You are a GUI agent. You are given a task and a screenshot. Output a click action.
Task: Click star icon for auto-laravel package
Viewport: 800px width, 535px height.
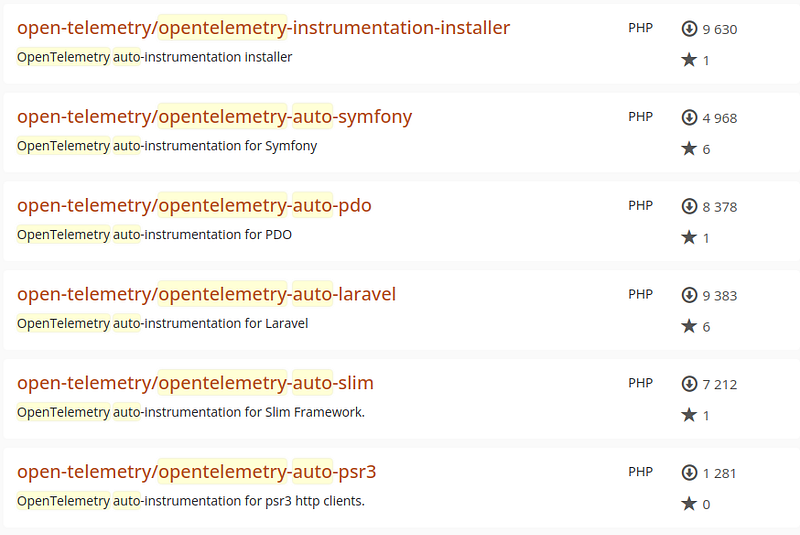(x=689, y=326)
